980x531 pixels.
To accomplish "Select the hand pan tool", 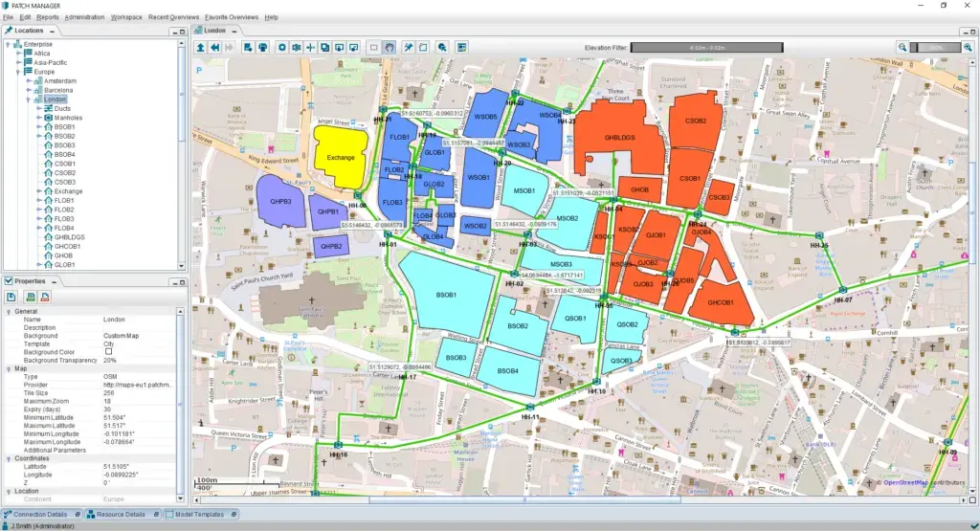I will pyautogui.click(x=390, y=47).
